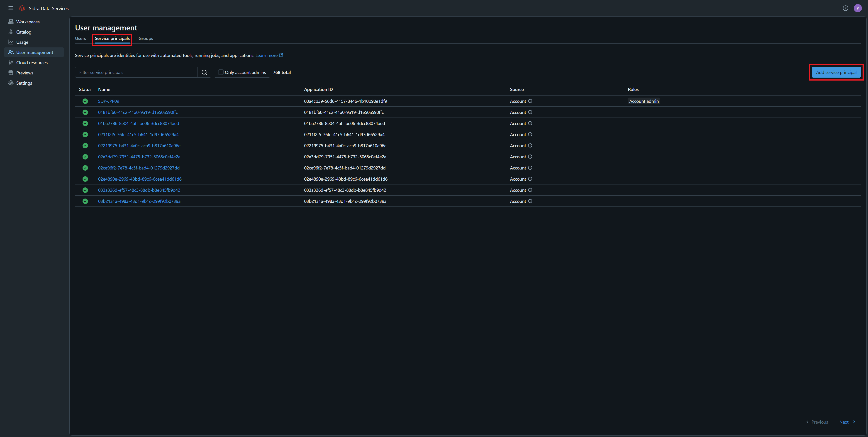Enable Only account admins checkbox
This screenshot has height=437, width=868.
click(221, 72)
